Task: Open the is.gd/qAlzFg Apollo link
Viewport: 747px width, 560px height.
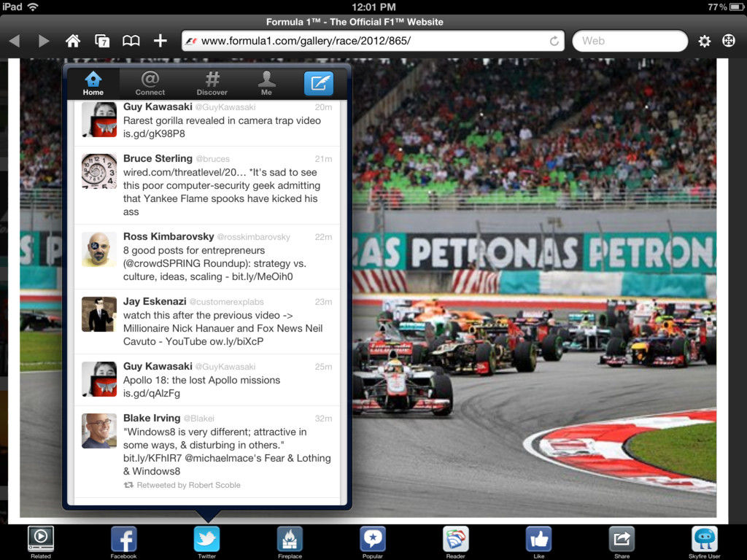Action: coord(152,393)
